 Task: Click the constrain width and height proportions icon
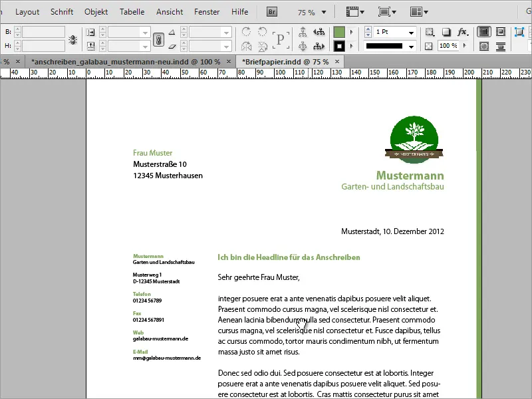[72, 39]
